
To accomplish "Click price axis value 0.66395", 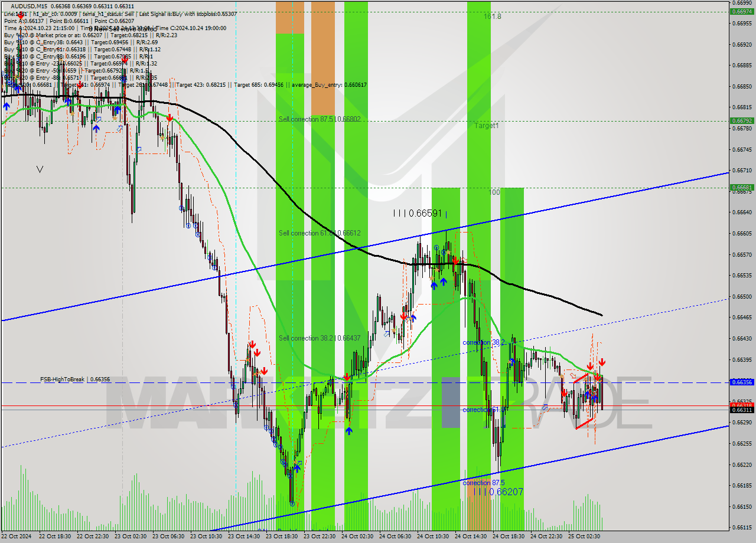I will pyautogui.click(x=742, y=359).
